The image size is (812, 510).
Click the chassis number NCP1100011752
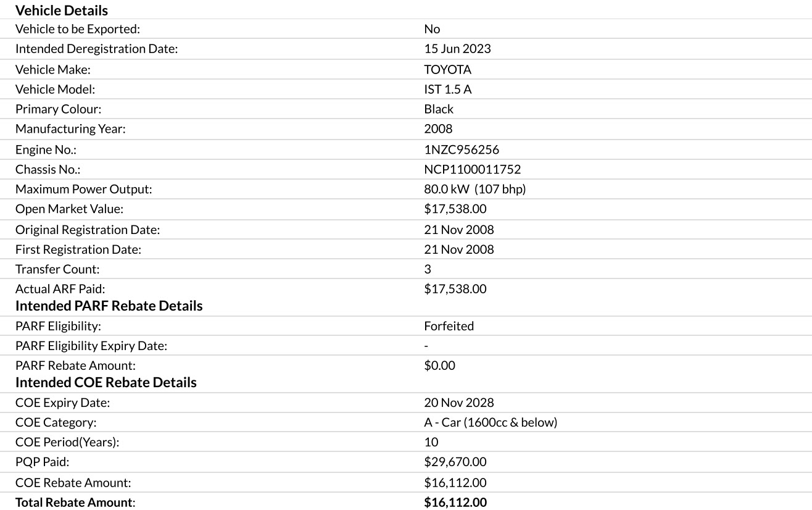[x=472, y=169]
